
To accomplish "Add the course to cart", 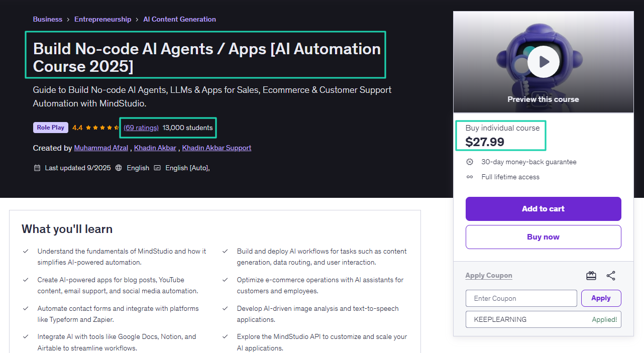I will pyautogui.click(x=543, y=208).
